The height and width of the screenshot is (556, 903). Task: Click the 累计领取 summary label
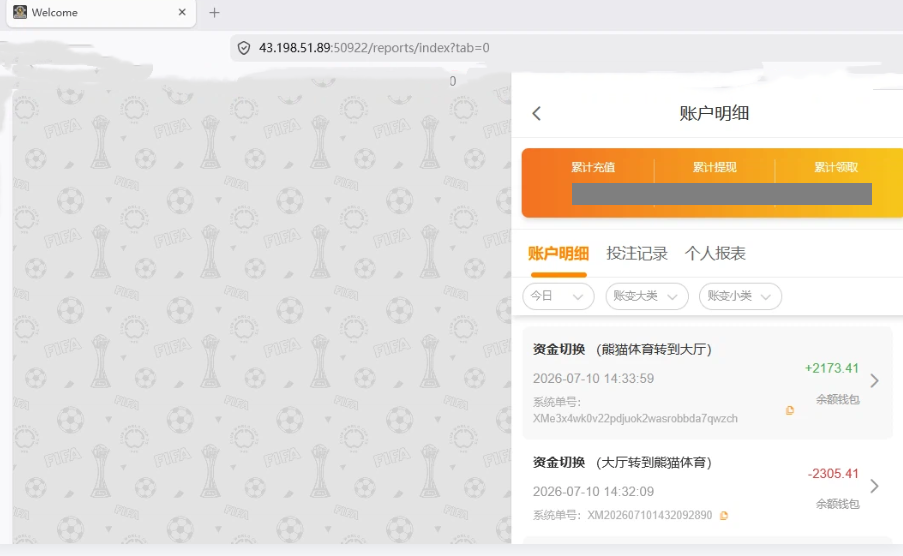(x=836, y=167)
